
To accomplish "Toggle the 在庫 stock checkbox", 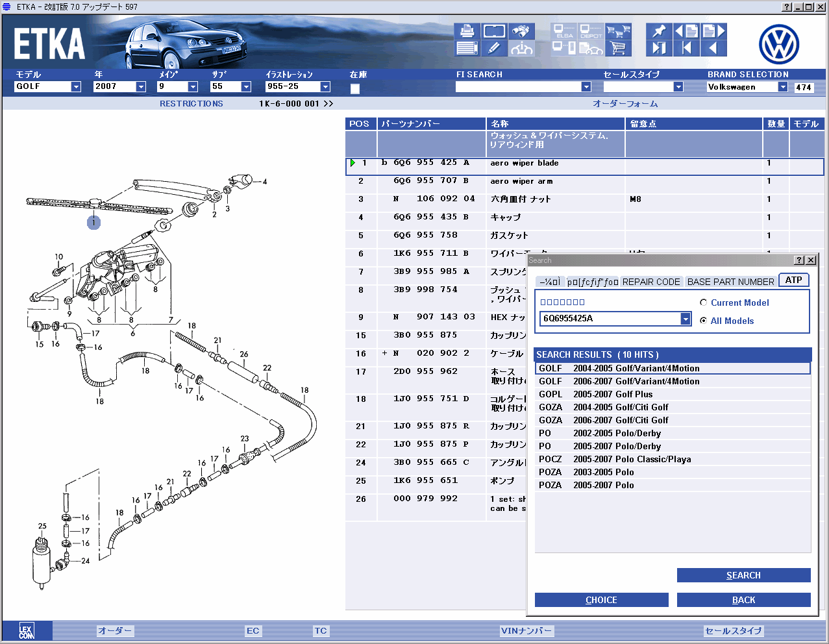I will pyautogui.click(x=355, y=89).
